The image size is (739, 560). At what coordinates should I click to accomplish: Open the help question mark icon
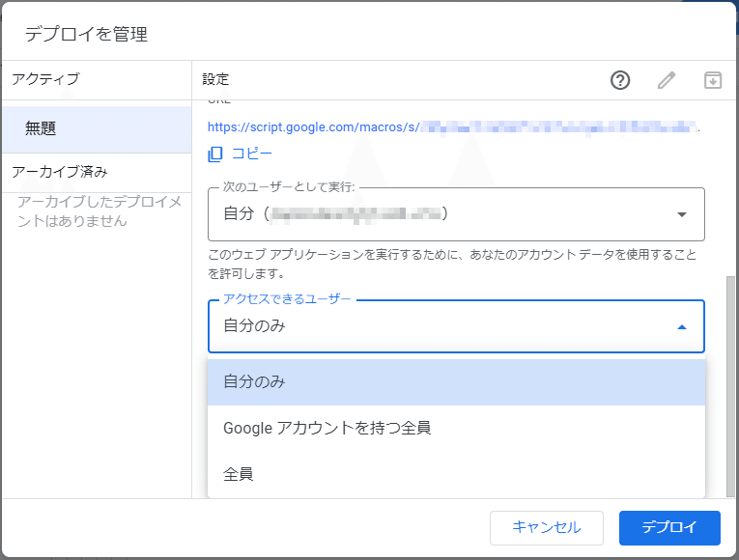620,80
